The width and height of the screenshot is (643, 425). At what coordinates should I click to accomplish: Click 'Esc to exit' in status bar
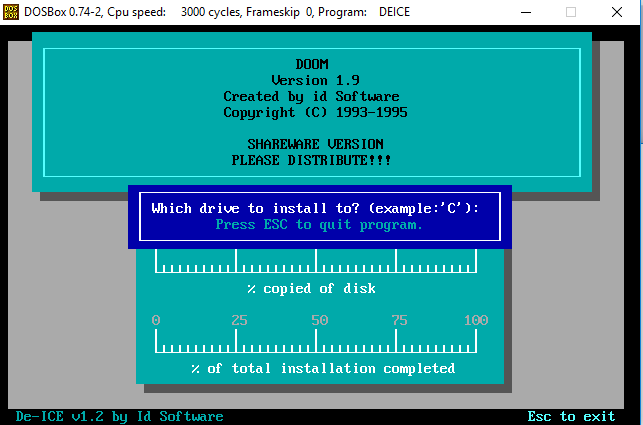click(x=571, y=416)
